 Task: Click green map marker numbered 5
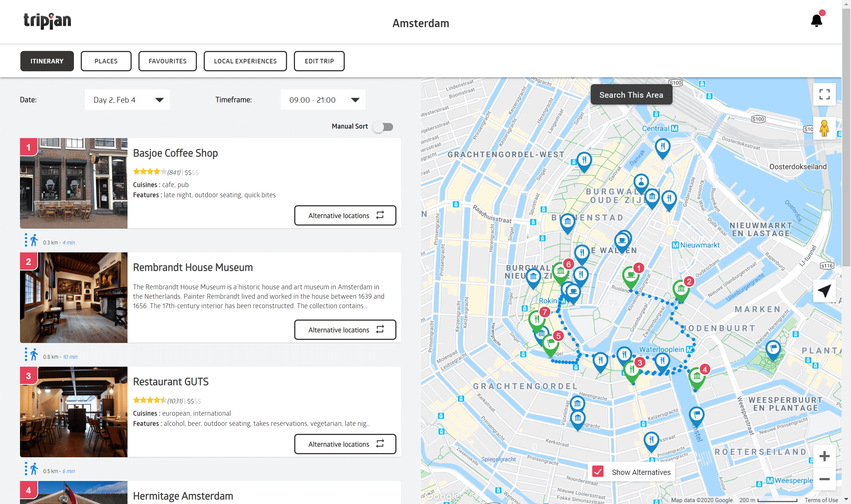tap(551, 344)
